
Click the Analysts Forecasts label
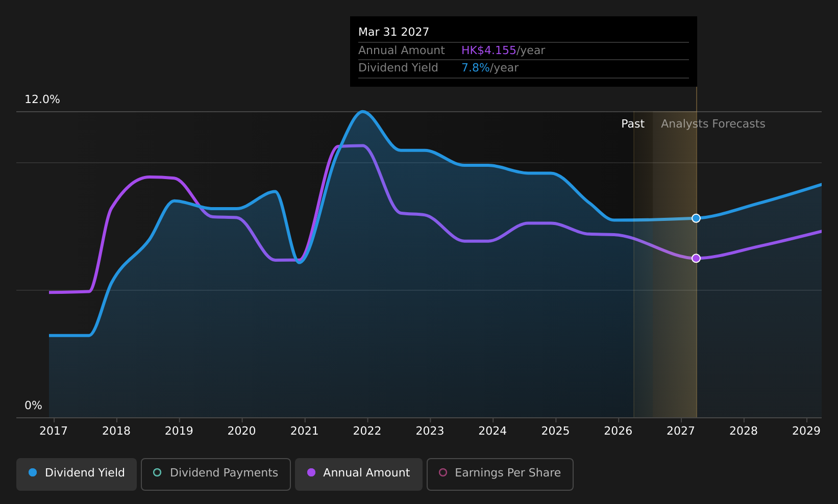(713, 124)
